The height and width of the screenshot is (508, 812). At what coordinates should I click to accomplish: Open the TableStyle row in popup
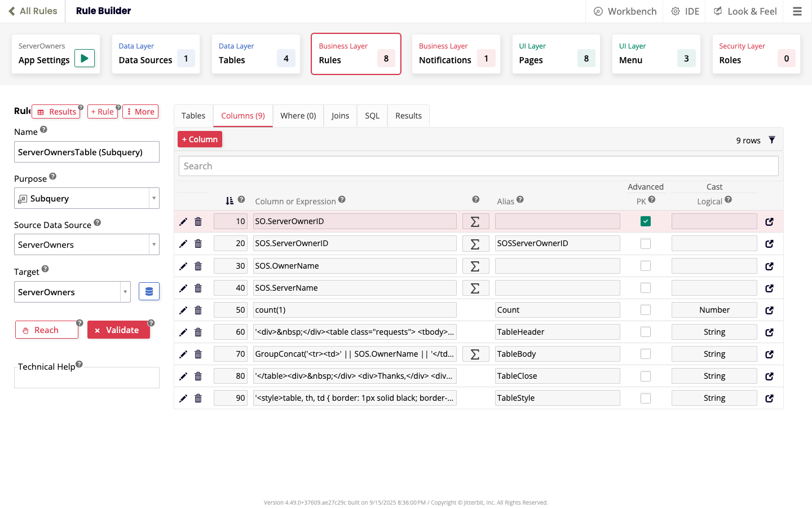pos(769,398)
